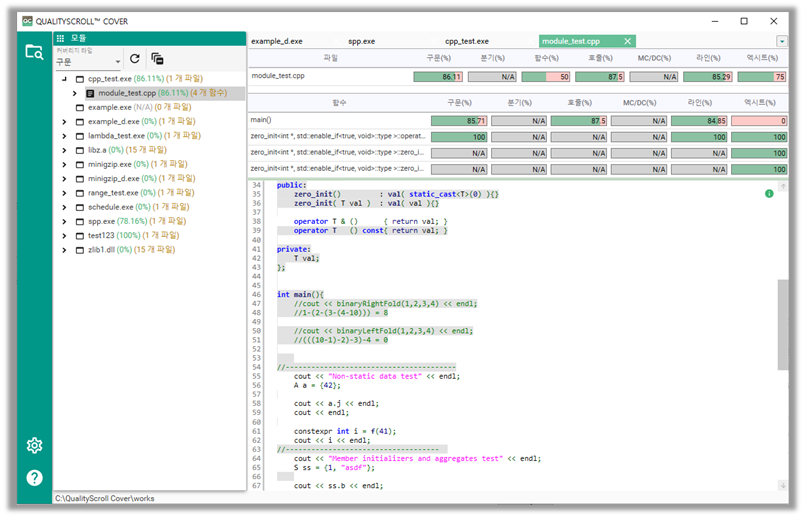The image size is (804, 517).
Task: Click MC/DC(%) header in function table
Action: pos(639,103)
